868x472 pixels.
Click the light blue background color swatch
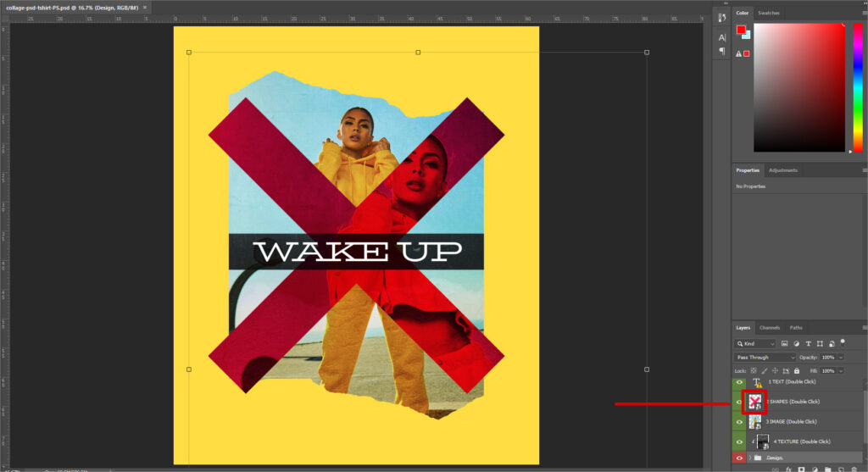[x=748, y=36]
